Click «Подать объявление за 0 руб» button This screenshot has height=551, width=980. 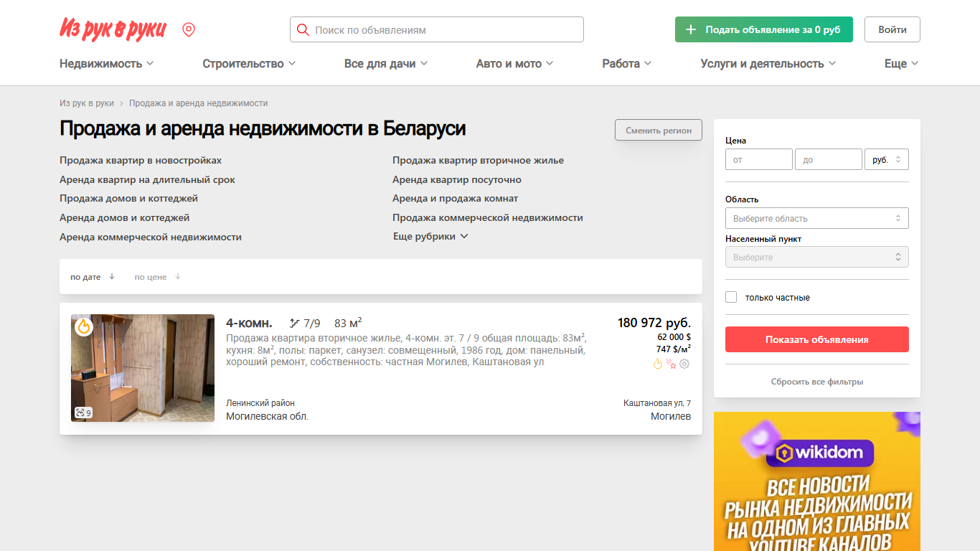click(x=764, y=29)
